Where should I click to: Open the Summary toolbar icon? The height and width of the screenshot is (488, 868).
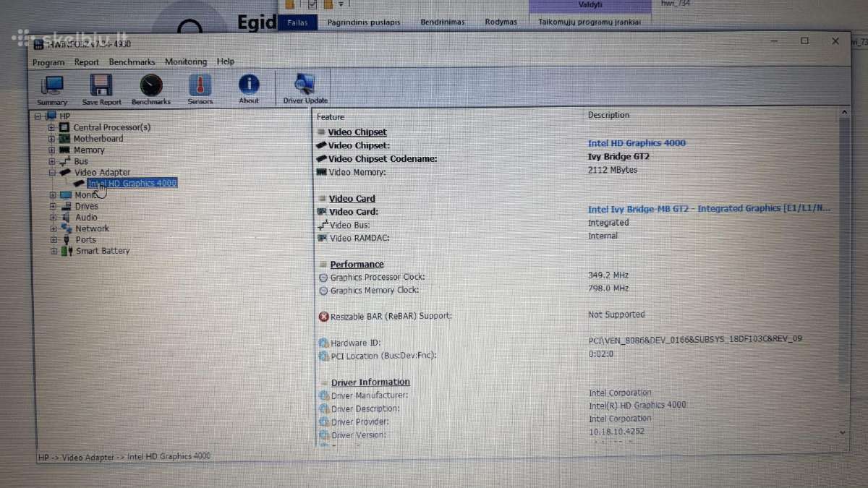[52, 85]
